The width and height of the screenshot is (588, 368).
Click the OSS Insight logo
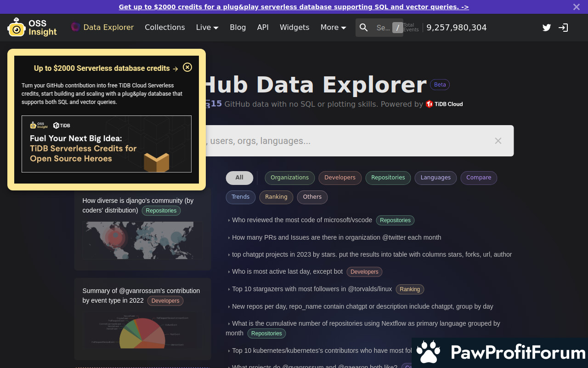click(x=32, y=28)
